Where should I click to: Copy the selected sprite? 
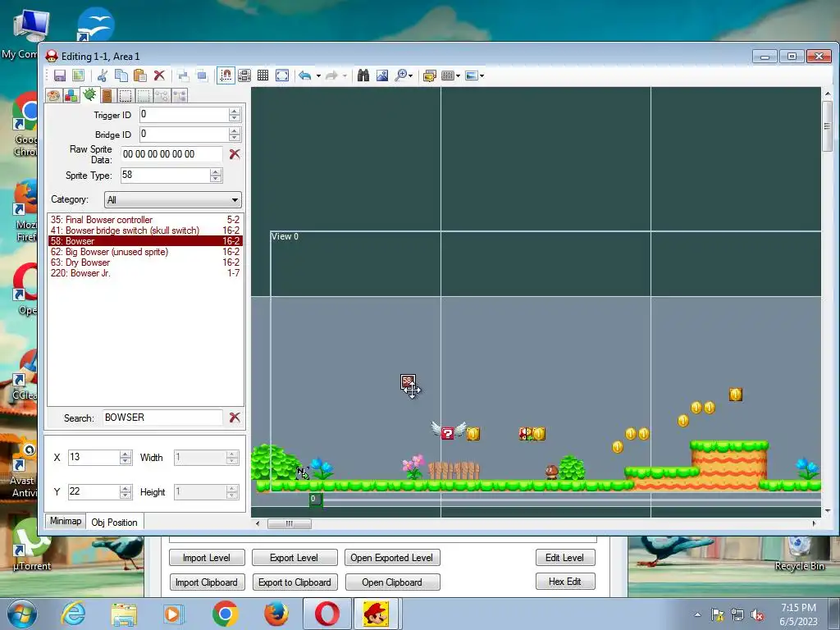tap(121, 75)
